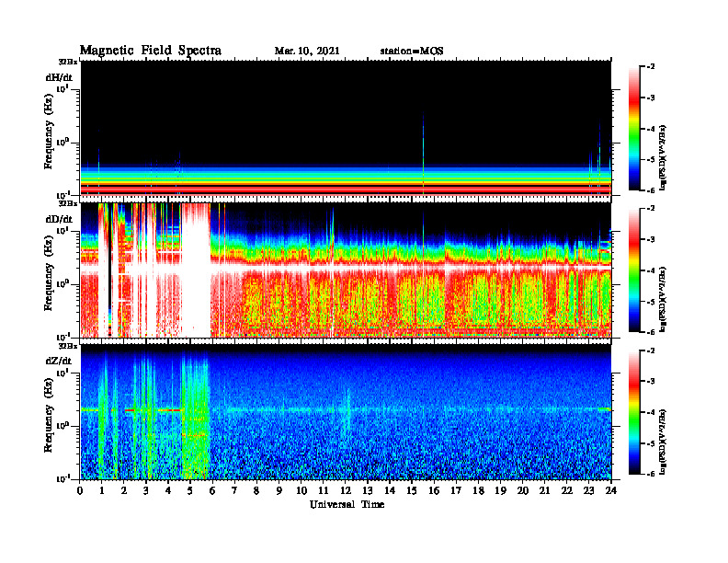Click the hour "5" time tick label
728x563 pixels.
(x=190, y=490)
